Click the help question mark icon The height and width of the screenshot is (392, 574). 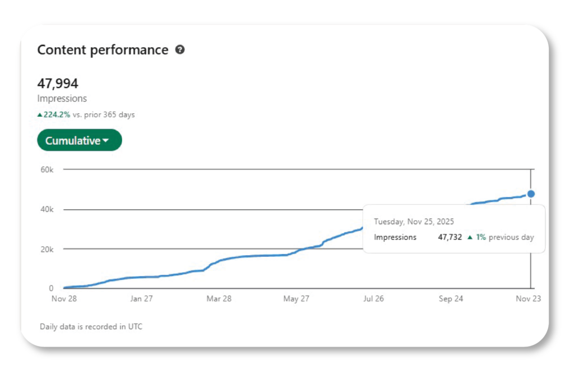(180, 50)
